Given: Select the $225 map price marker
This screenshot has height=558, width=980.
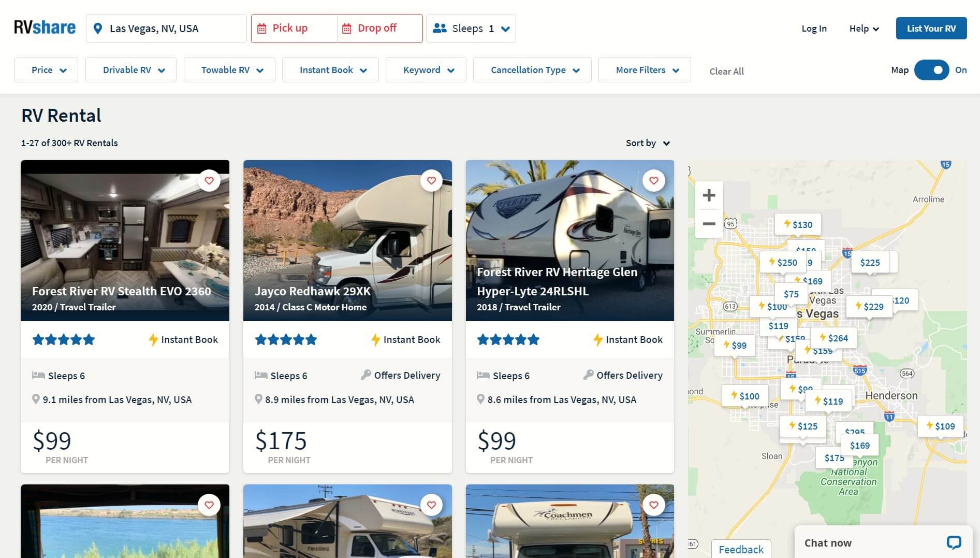Looking at the screenshot, I should pos(870,262).
